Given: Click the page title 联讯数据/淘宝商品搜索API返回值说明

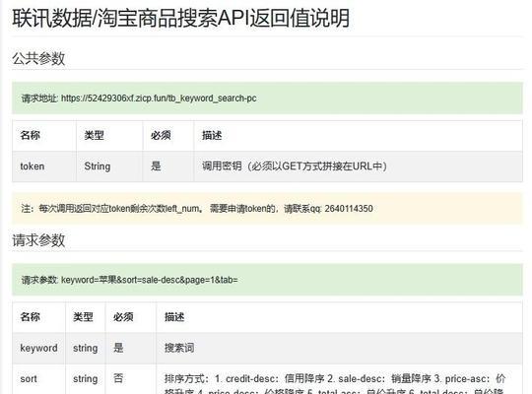Looking at the screenshot, I should (181, 18).
